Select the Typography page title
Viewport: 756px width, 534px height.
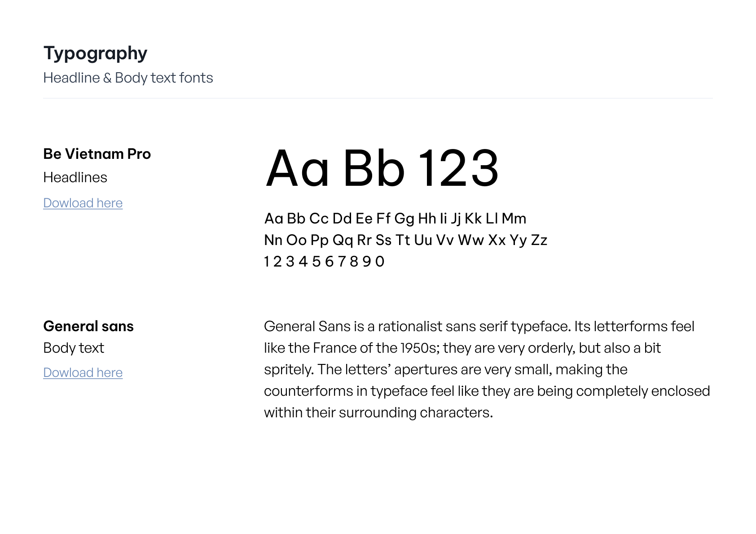coord(95,53)
